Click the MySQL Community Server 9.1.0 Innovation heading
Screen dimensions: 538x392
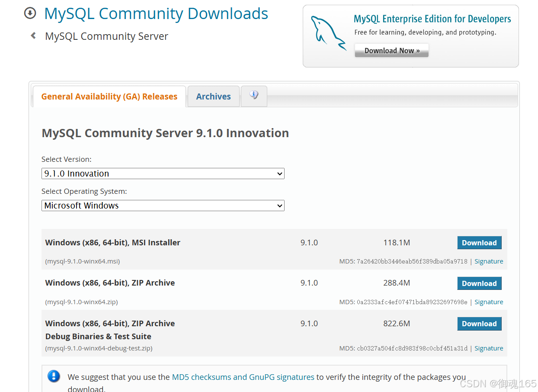click(x=165, y=133)
